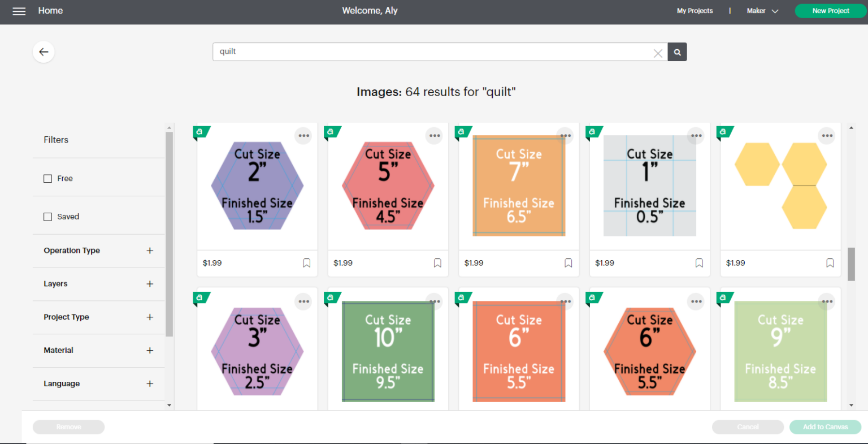The image size is (868, 444).
Task: Open the Maker machine dropdown
Action: point(762,11)
